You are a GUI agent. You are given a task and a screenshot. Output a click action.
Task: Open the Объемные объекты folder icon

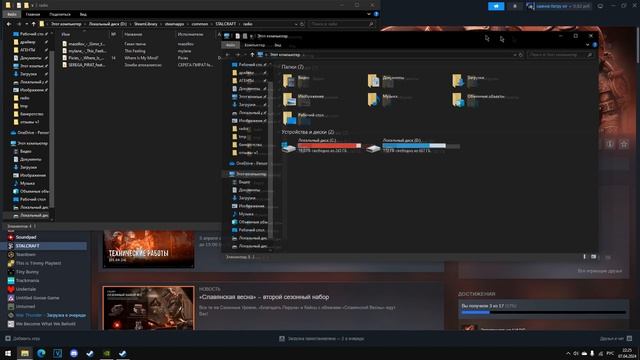pos(458,99)
